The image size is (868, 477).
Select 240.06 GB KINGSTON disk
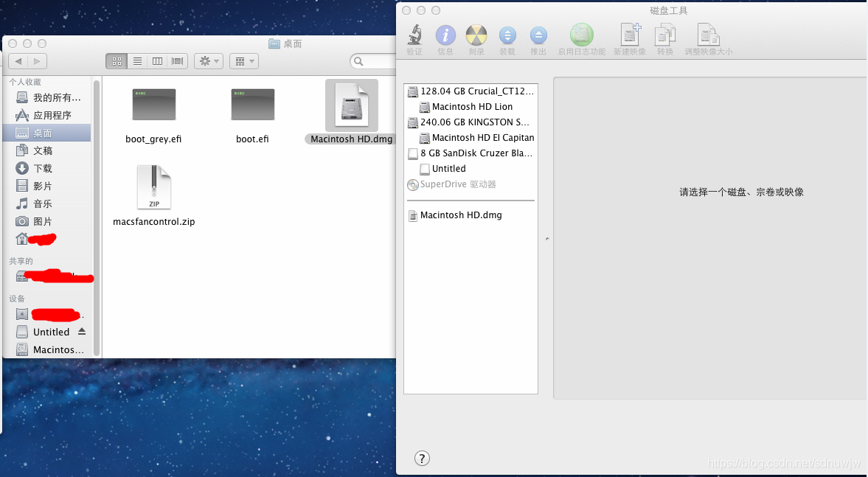tap(471, 122)
